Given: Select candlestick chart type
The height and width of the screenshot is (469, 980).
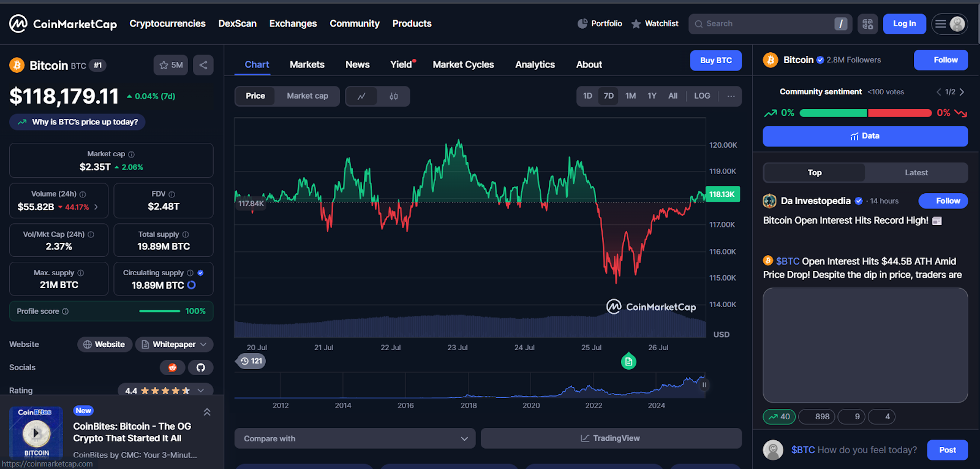Looking at the screenshot, I should 394,96.
